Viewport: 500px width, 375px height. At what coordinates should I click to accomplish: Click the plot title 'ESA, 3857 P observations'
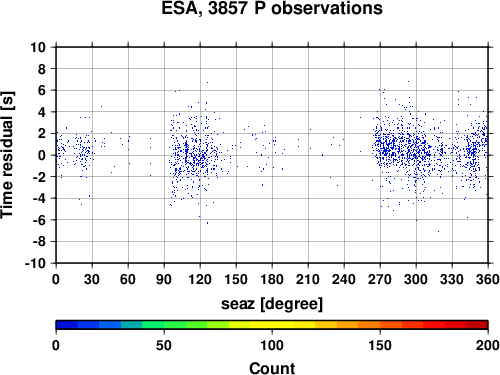pyautogui.click(x=272, y=8)
